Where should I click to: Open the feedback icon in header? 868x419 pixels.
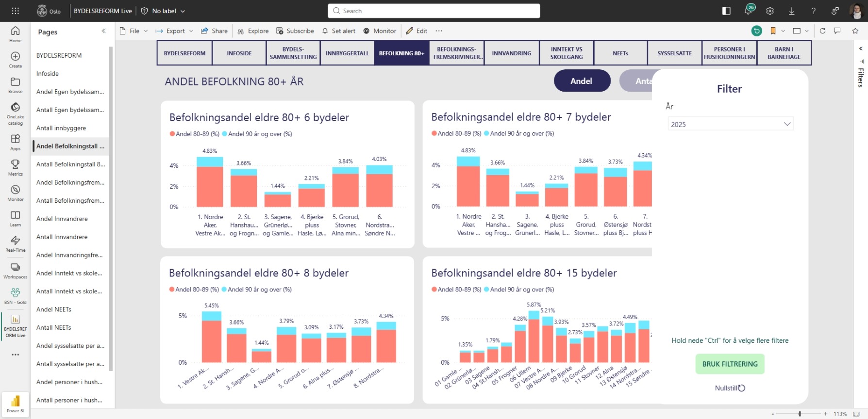835,11
